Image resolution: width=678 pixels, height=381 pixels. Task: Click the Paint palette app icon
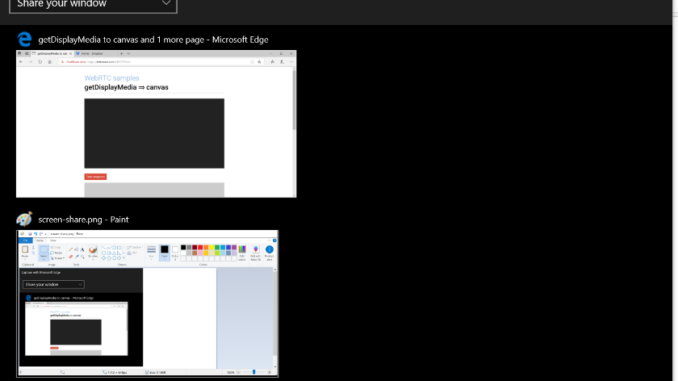(x=24, y=219)
